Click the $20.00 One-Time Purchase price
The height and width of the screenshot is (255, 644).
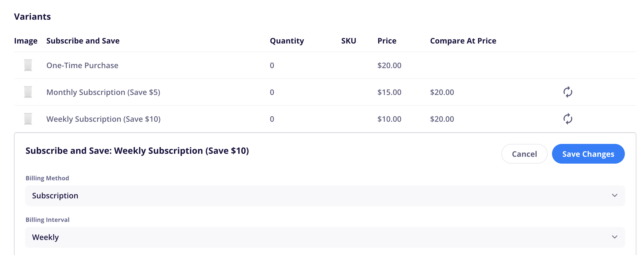[x=389, y=65]
